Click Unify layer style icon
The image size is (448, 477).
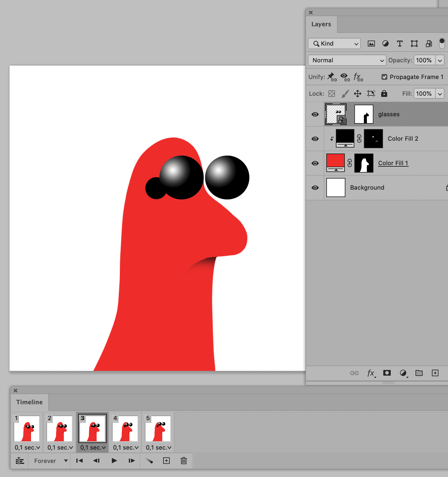point(358,77)
